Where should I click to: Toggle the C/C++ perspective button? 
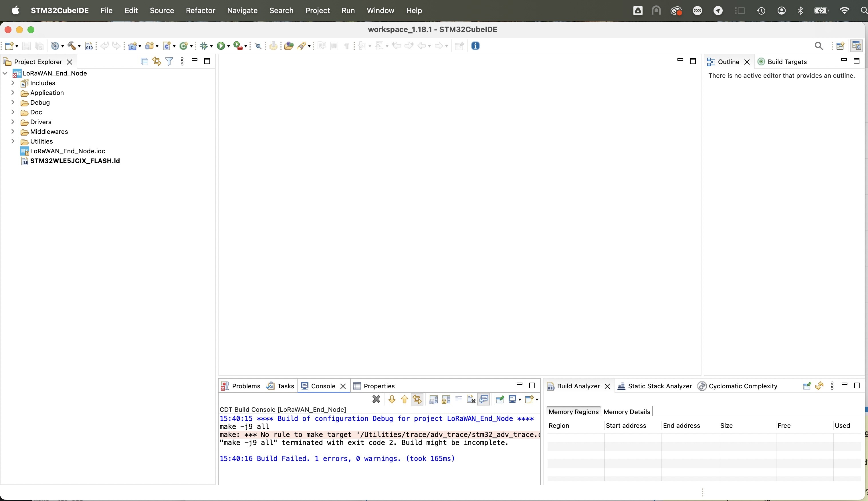(x=857, y=46)
